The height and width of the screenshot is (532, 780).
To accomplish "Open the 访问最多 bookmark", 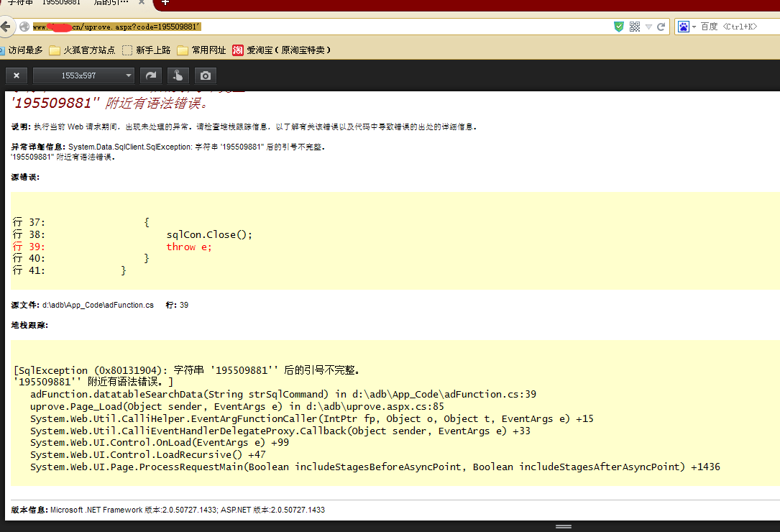I will (x=22, y=50).
